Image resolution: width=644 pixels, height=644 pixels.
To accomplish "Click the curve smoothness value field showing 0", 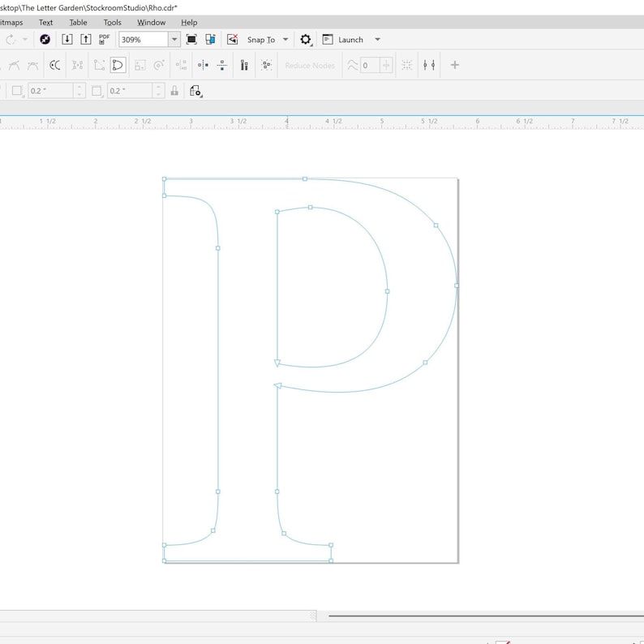I will [x=370, y=66].
